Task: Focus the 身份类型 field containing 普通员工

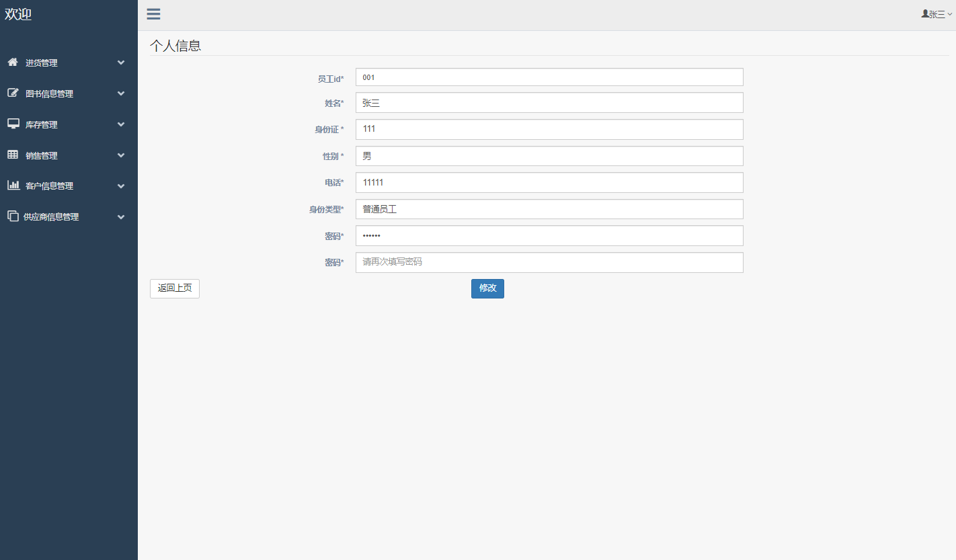Action: (549, 209)
